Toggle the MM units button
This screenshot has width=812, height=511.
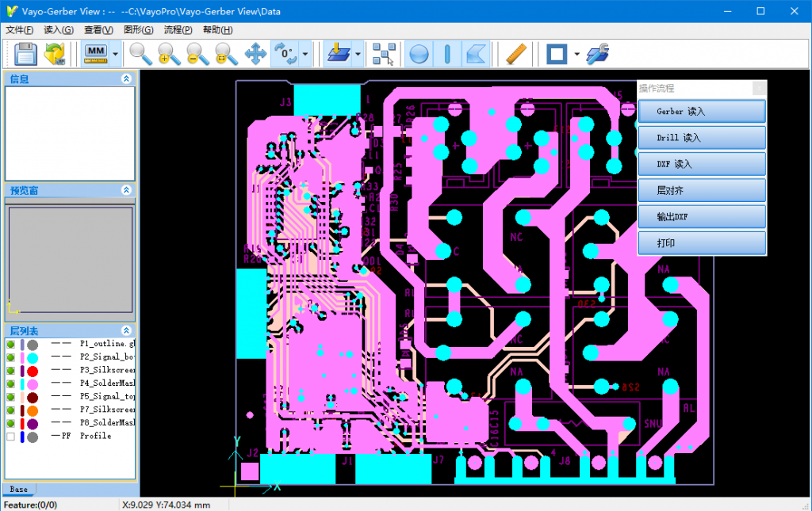[96, 54]
